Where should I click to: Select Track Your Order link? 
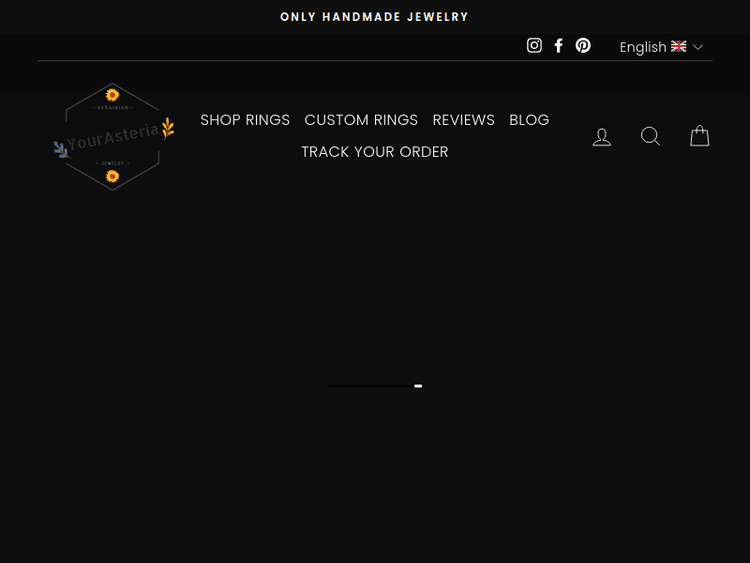(x=375, y=152)
